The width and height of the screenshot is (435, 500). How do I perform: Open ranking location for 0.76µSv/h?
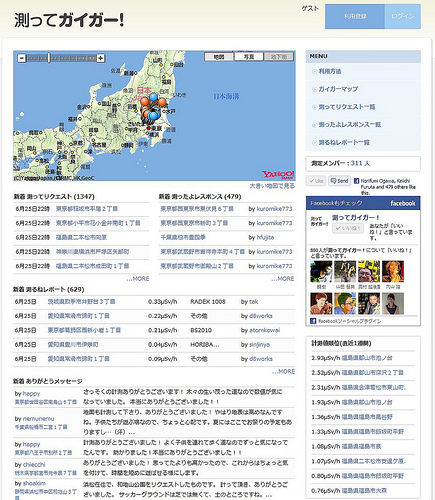pyautogui.click(x=364, y=491)
